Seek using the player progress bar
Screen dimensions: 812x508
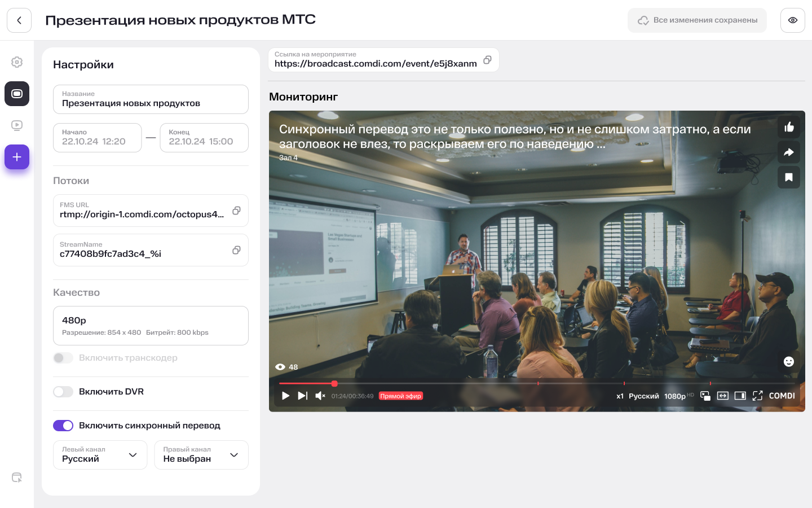click(x=537, y=383)
